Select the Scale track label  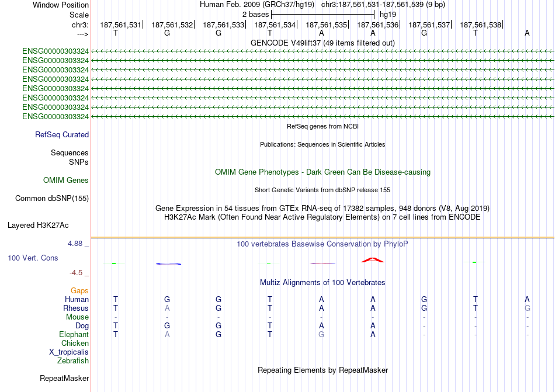[x=79, y=15]
